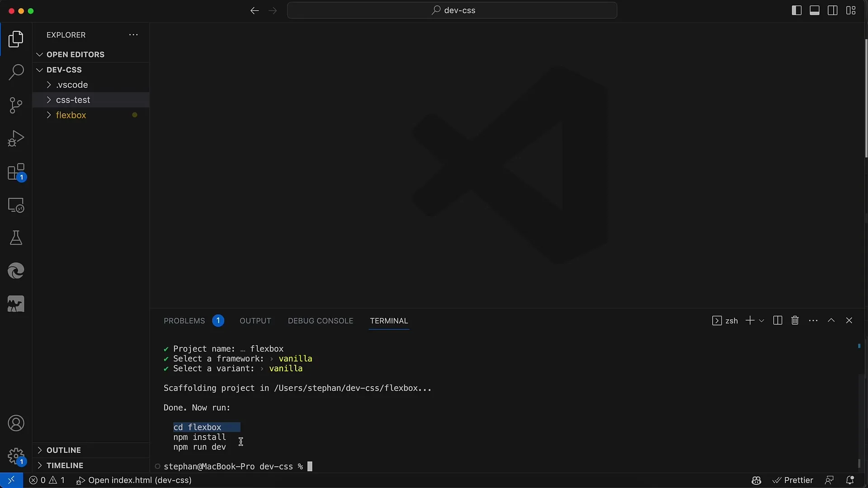Open the Search view icon
Screen dimensions: 868x488
tap(16, 72)
